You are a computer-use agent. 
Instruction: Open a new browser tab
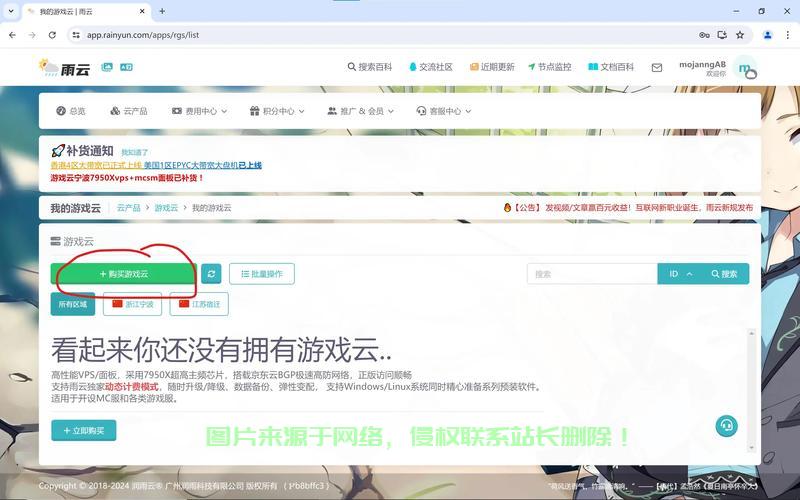tap(162, 11)
